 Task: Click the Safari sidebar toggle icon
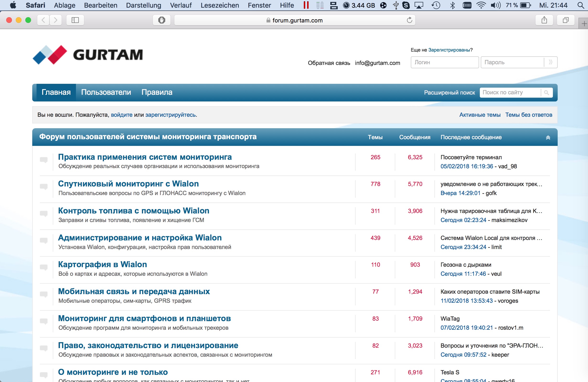75,20
